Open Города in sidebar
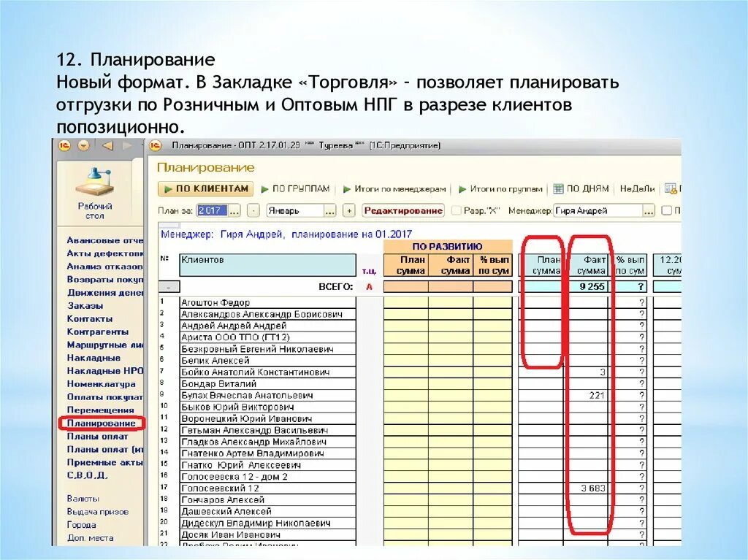This screenshot has height=560, width=748. [82, 525]
